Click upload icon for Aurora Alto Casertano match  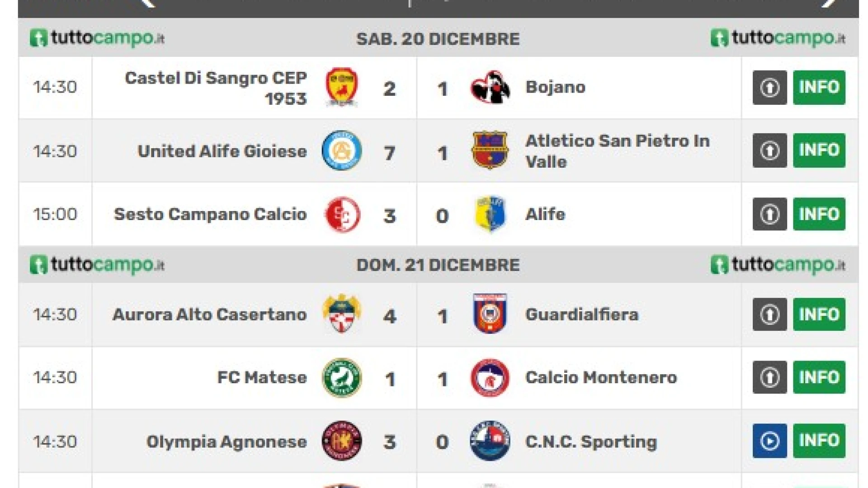(x=769, y=314)
